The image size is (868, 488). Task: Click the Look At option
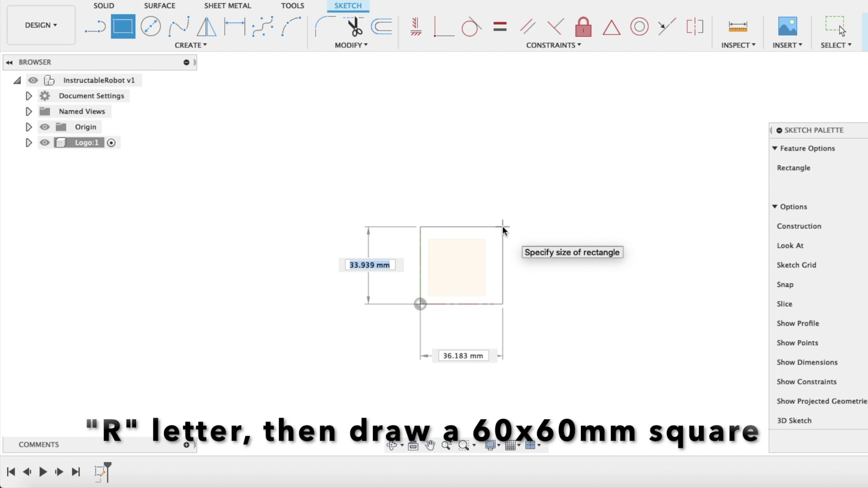(x=790, y=245)
